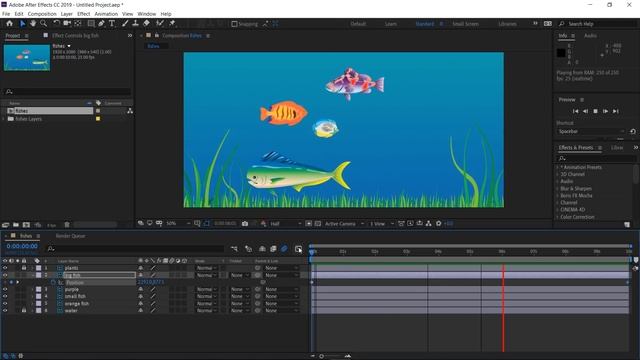Select the Eraser tool

146,24
